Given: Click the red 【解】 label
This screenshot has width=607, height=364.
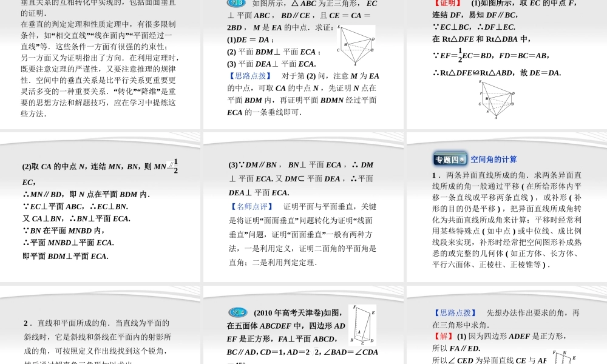Looking at the screenshot, I should point(443,336).
